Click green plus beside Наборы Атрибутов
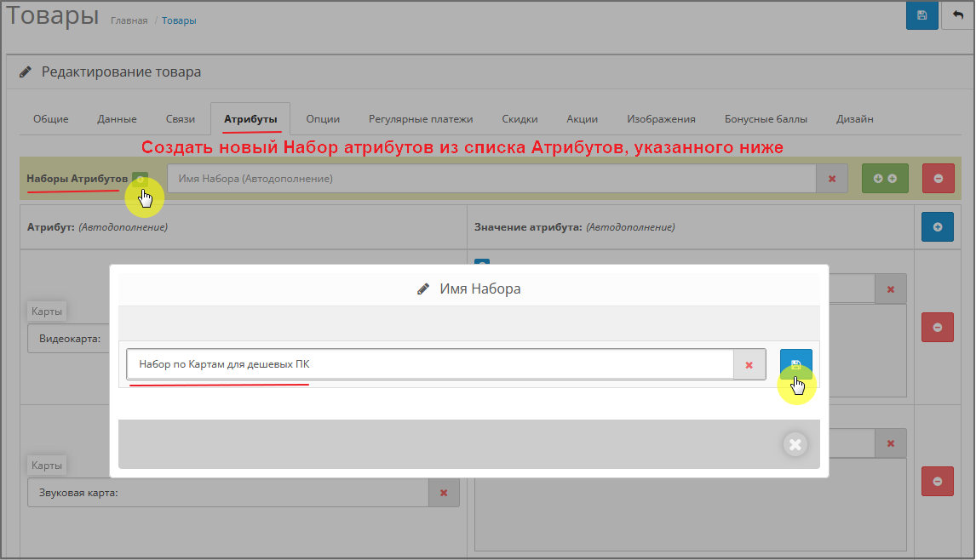Screen dimensions: 976x560 (x=141, y=179)
